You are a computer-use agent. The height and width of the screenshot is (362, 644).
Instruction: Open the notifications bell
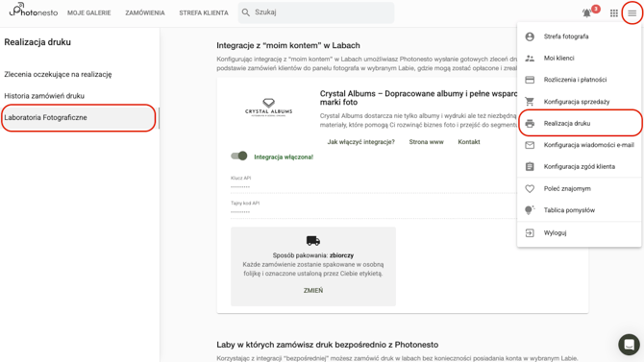pyautogui.click(x=587, y=13)
